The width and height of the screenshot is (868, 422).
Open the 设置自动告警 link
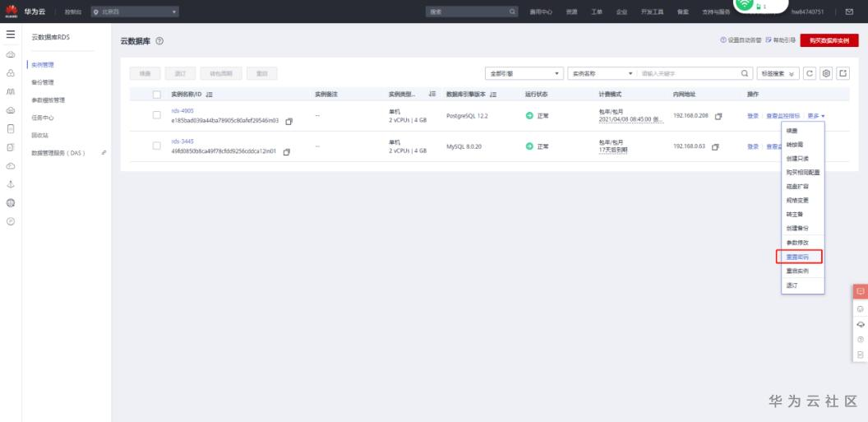pos(741,40)
